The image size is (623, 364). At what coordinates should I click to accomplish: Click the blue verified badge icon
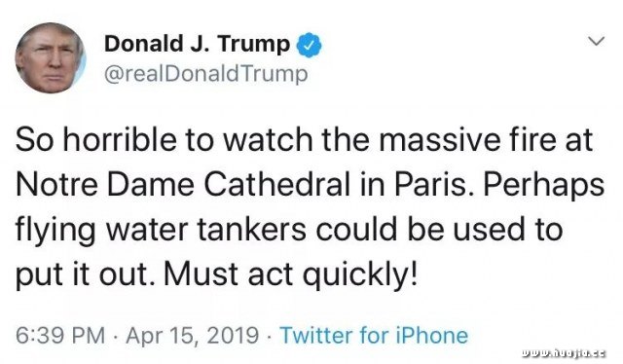pos(310,45)
